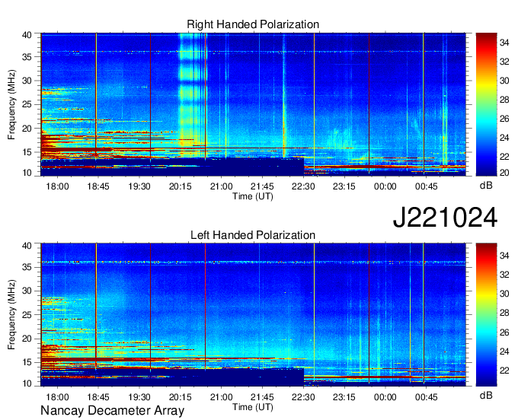Click the dB label beside the left-handed colorbar
The image size is (518, 420).
click(486, 396)
